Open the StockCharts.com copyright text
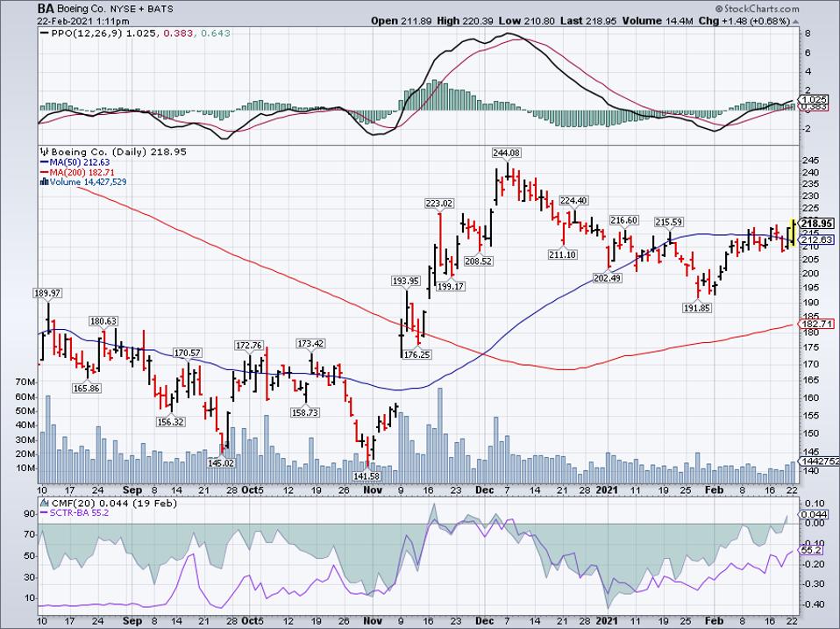Screen dimensions: 840x629 (x=757, y=9)
